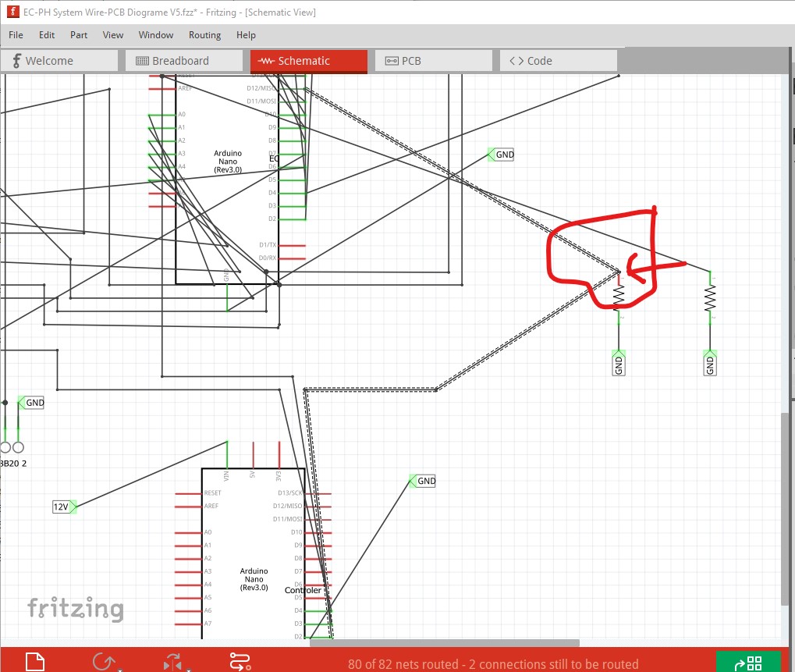Open the Flip options dropdown arrow
The image size is (795, 672).
[189, 670]
